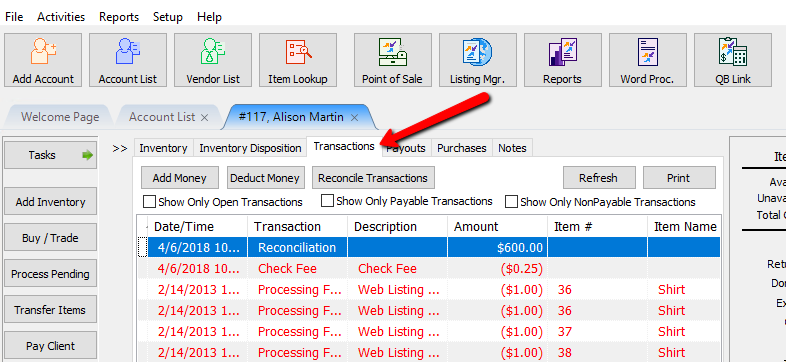Collapse side panel with >> chevrons

(x=120, y=148)
